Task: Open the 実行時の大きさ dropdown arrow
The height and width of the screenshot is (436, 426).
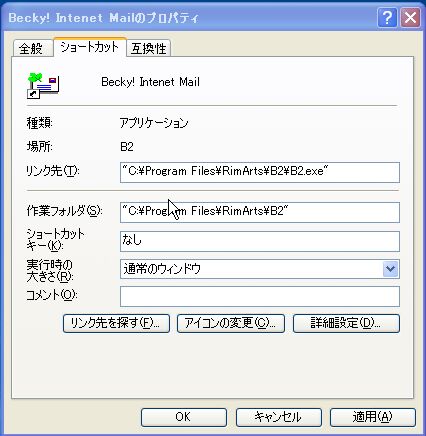Action: [390, 269]
